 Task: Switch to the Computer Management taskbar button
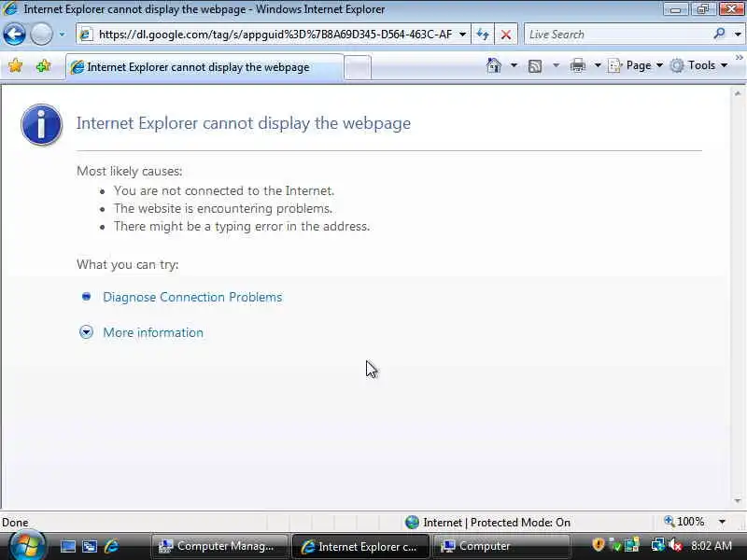pos(219,546)
